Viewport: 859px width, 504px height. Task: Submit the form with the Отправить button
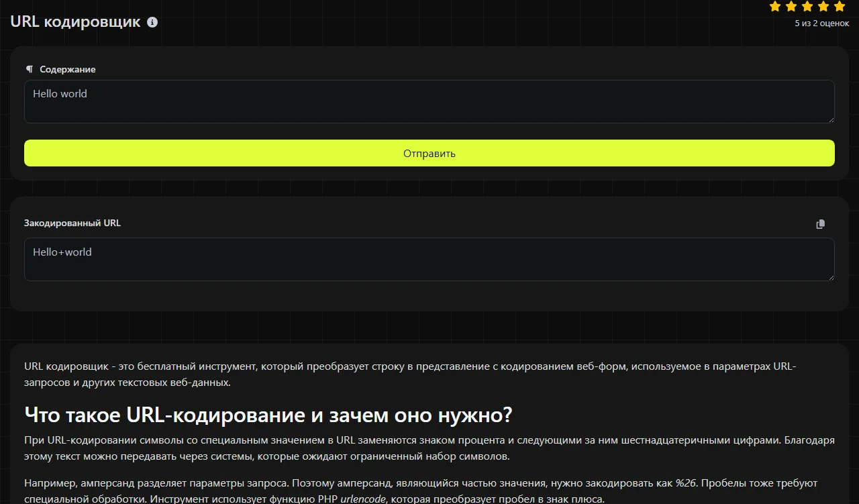click(x=429, y=153)
